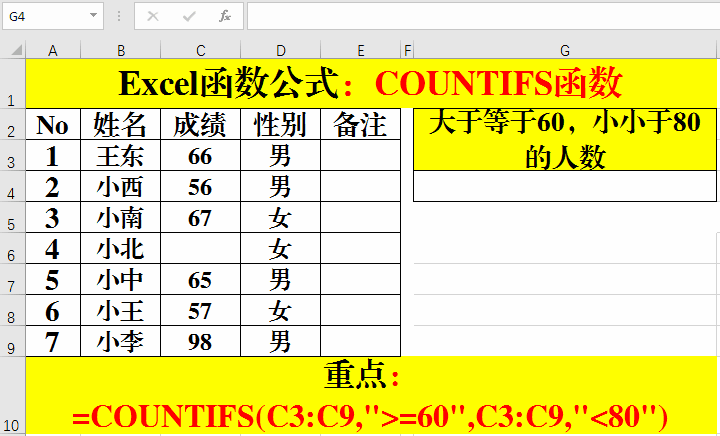Click score cell '65'
The height and width of the screenshot is (436, 720).
click(200, 279)
